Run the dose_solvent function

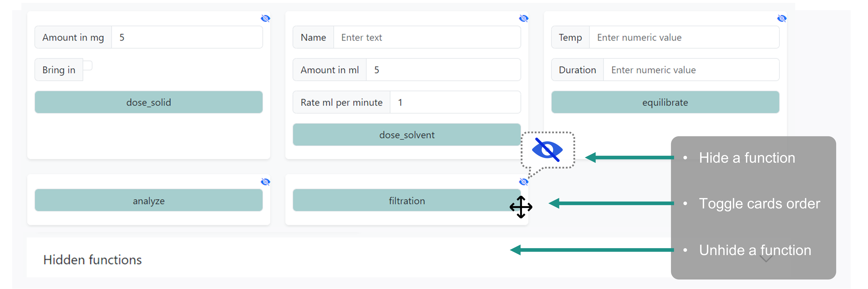click(x=407, y=135)
